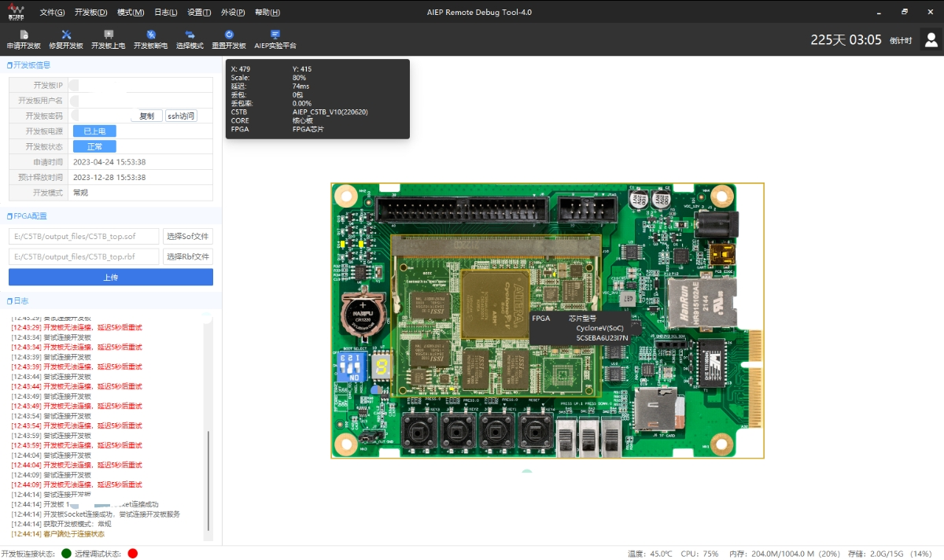Open the AIEP实验平台 toolbar icon
The image size is (944, 560).
click(275, 35)
